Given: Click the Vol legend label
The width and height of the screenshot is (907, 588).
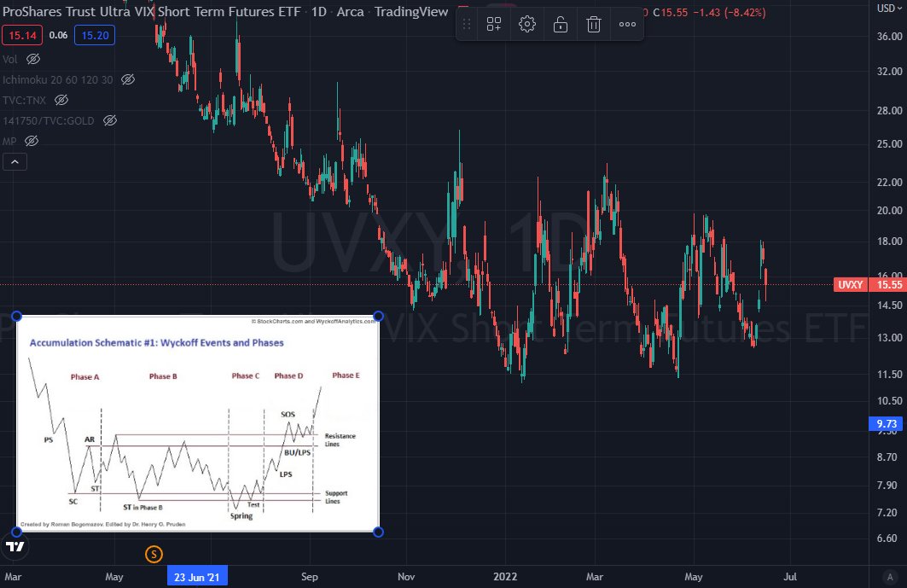Looking at the screenshot, I should [10, 60].
